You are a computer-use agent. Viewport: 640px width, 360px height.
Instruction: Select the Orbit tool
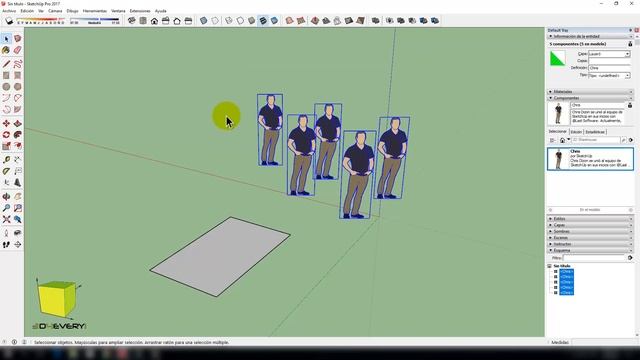click(6, 197)
